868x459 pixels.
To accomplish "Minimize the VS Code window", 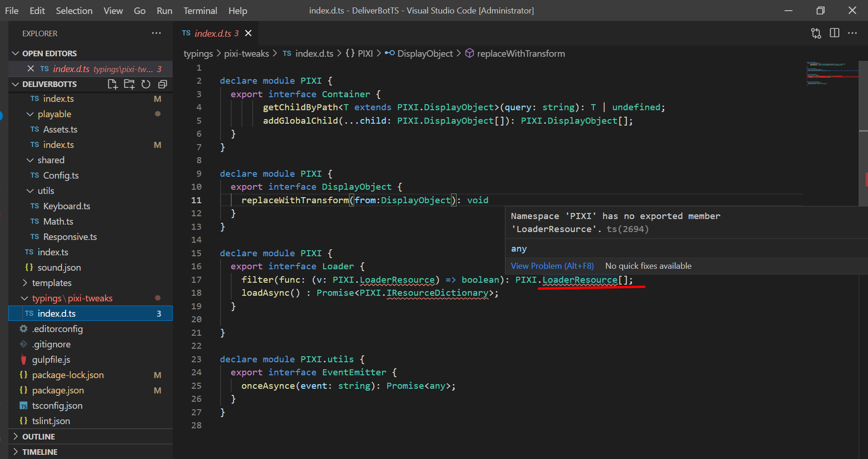I will pos(788,10).
